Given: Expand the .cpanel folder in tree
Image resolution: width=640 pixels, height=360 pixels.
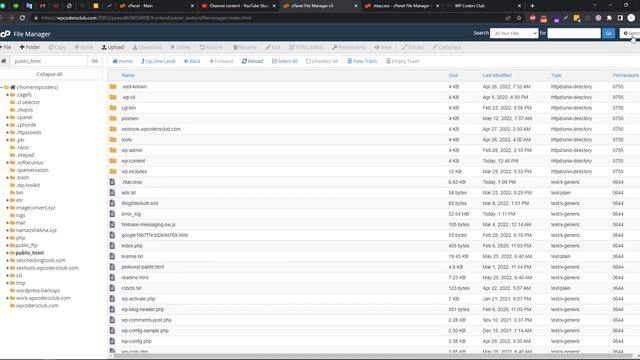Looking at the screenshot, I should point(7,117).
